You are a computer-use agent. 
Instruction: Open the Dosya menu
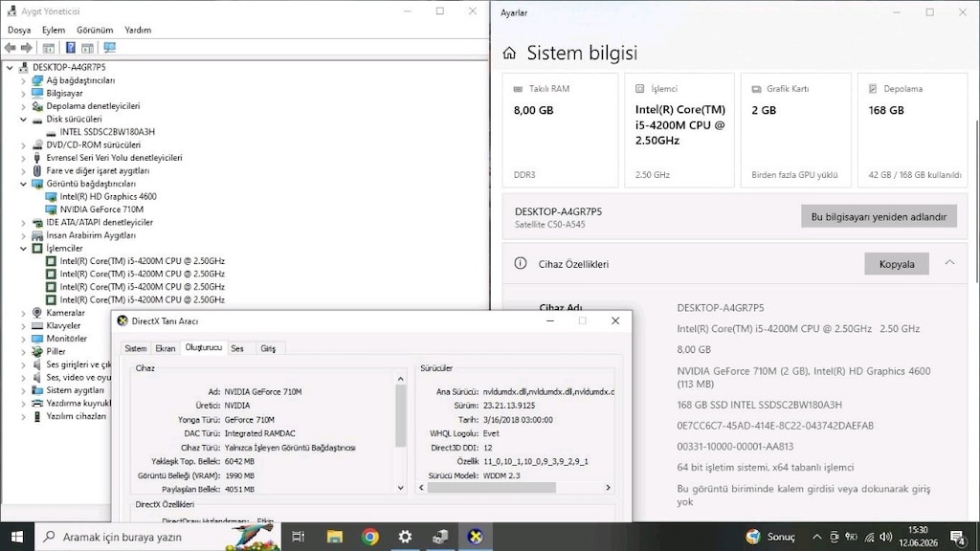[19, 30]
